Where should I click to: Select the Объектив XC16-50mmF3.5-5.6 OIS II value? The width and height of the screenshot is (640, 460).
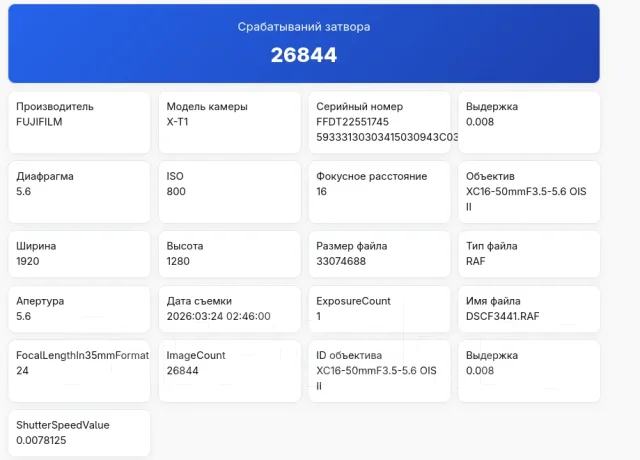pyautogui.click(x=526, y=199)
